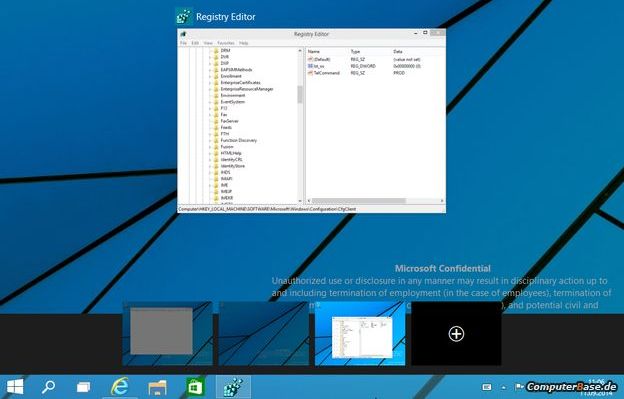The width and height of the screenshot is (624, 399).
Task: Click the REG_DWORD type cell
Action: click(x=363, y=66)
